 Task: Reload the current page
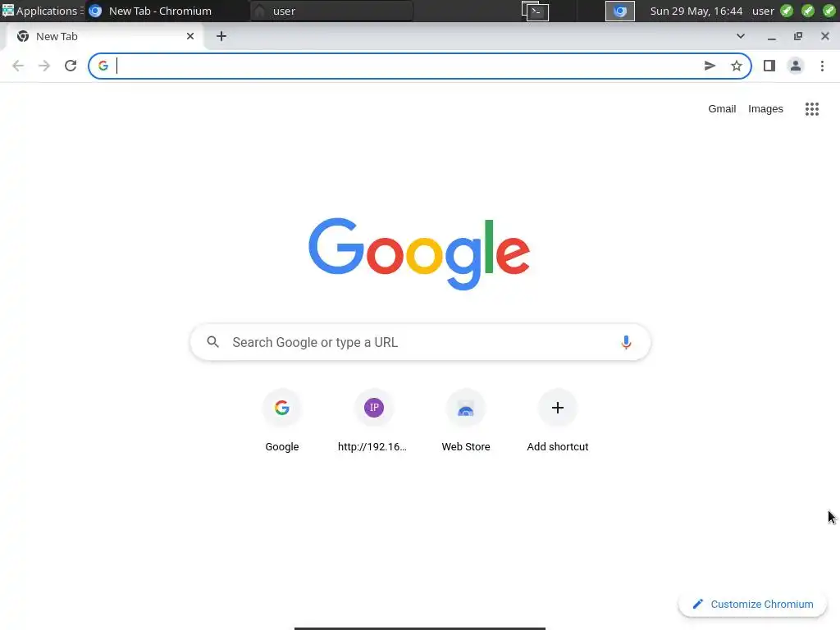point(71,66)
